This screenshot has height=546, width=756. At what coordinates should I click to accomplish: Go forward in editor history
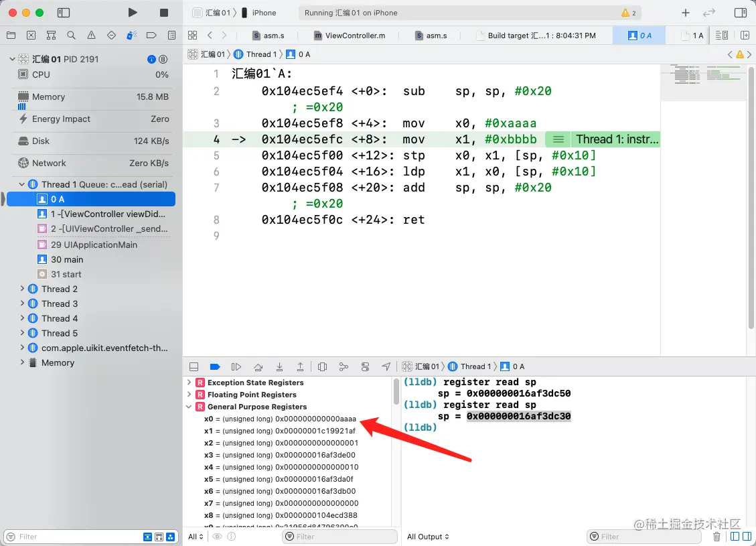tap(224, 36)
